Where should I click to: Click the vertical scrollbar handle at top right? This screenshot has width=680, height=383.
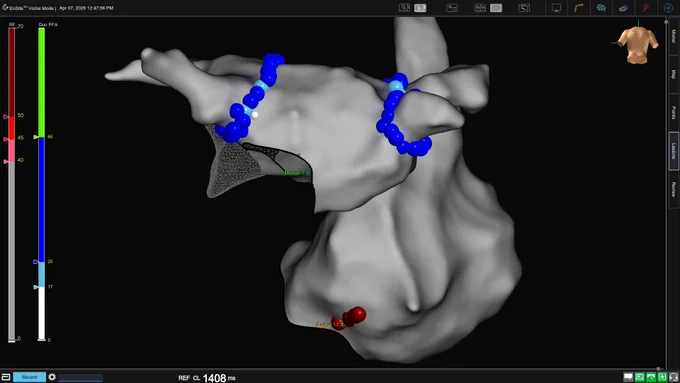[667, 21]
